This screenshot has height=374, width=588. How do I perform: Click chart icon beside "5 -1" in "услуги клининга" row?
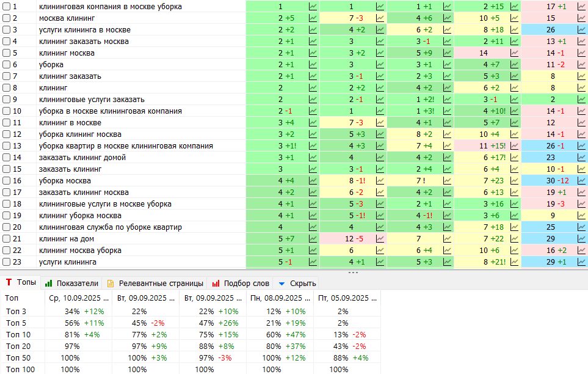[x=313, y=262]
